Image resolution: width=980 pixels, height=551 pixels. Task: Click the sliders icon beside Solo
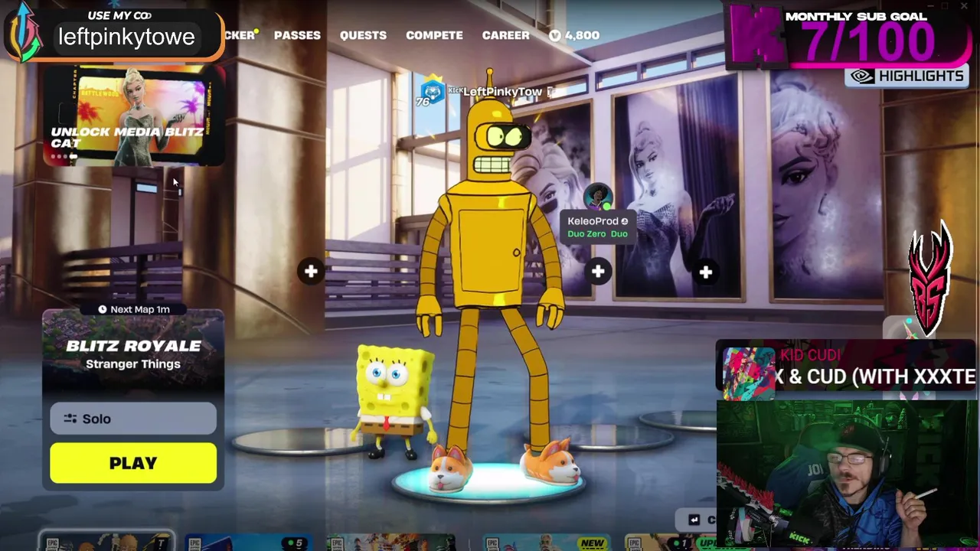(x=70, y=419)
